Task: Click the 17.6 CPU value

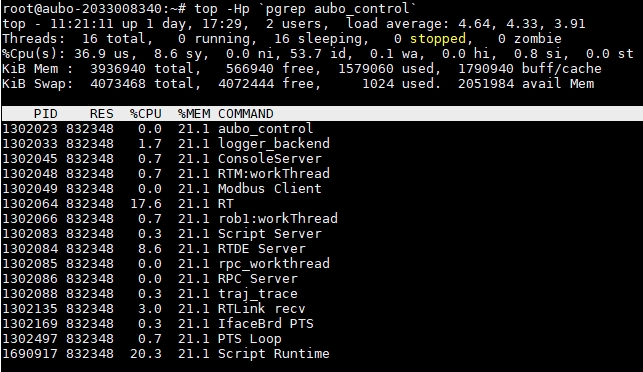Action: 146,204
